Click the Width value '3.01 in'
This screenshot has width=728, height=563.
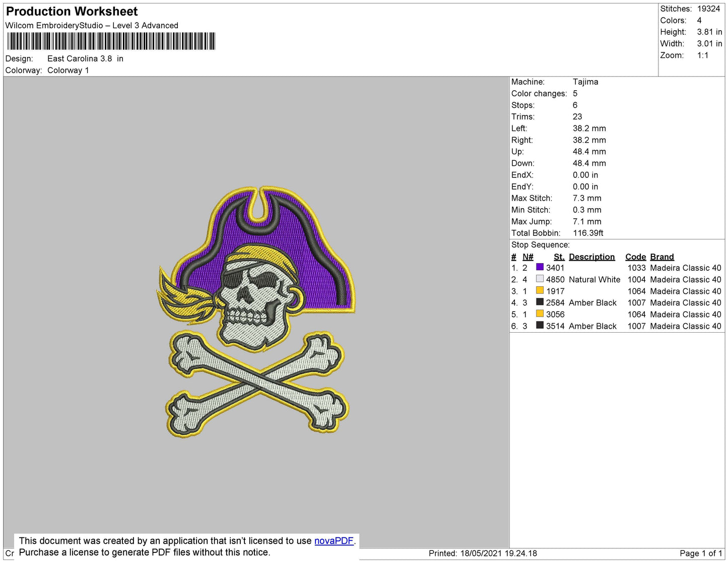point(709,43)
